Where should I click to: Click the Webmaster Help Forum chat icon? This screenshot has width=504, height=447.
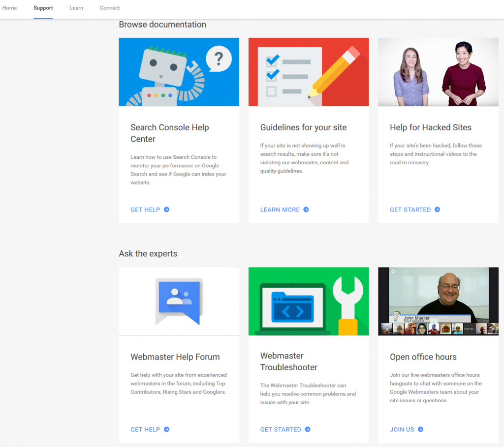[179, 301]
